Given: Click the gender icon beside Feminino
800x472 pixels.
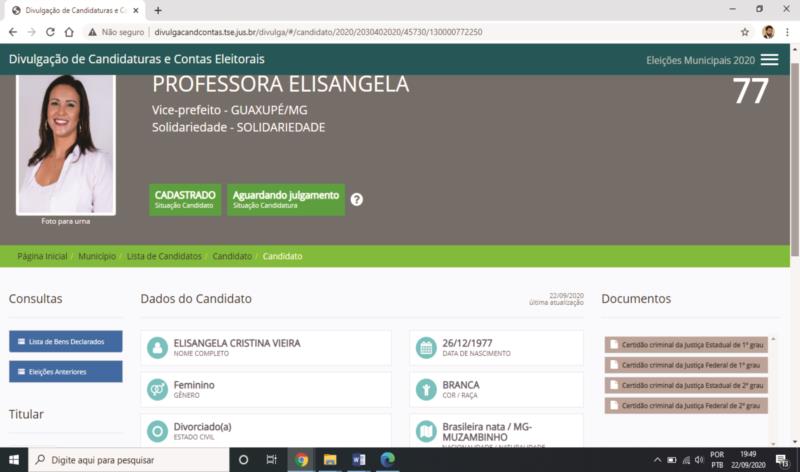Looking at the screenshot, I should pyautogui.click(x=157, y=390).
